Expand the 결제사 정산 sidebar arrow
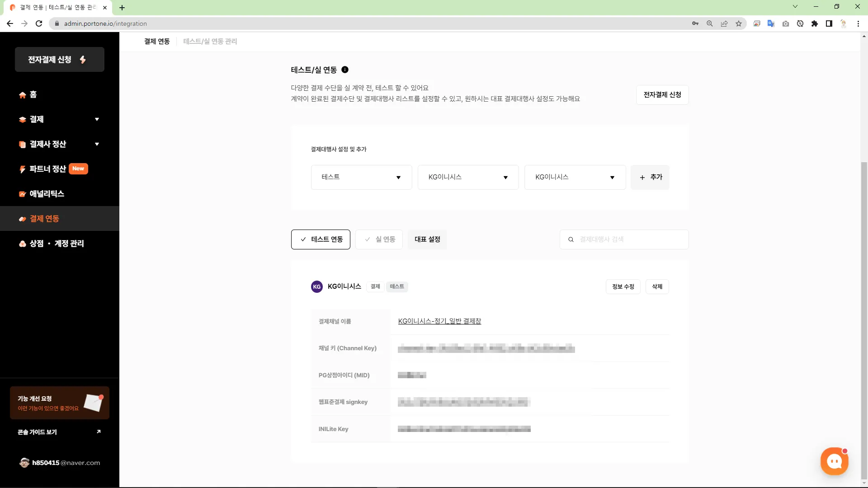868x488 pixels. pyautogui.click(x=97, y=144)
